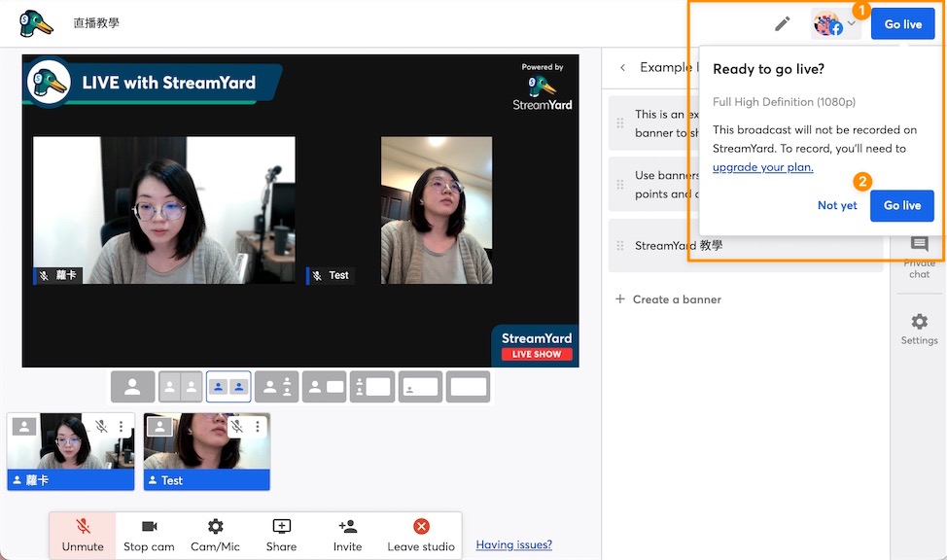Image resolution: width=947 pixels, height=560 pixels.
Task: Toggle mute on 蘿卡 thumbnail
Action: (101, 427)
